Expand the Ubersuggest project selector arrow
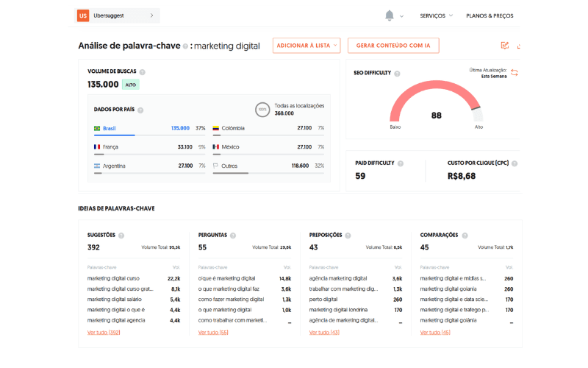Viewport: 588px width, 368px height. (151, 15)
